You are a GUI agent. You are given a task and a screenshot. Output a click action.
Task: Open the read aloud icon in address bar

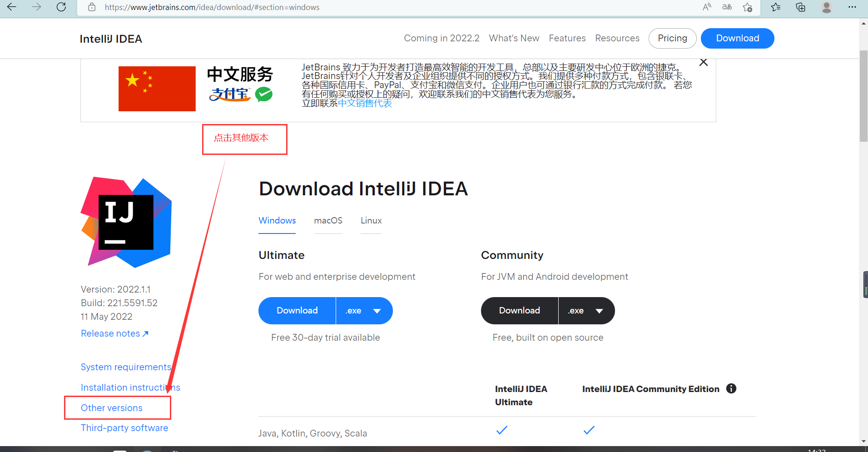coord(707,7)
